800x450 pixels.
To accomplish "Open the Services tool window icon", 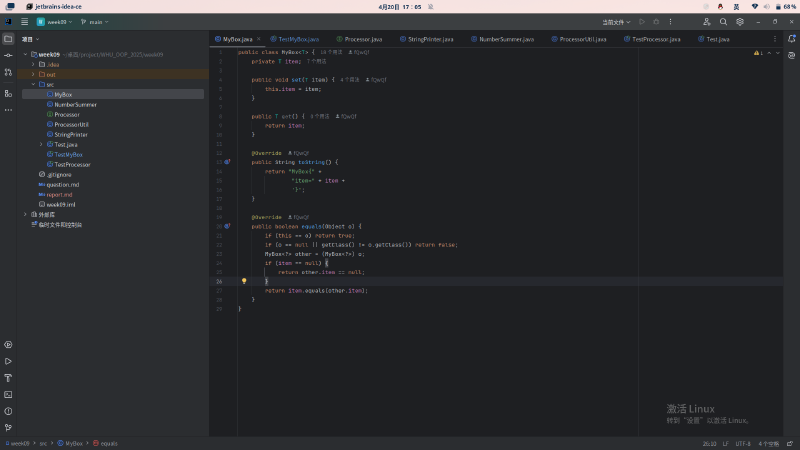I will [x=8, y=345].
